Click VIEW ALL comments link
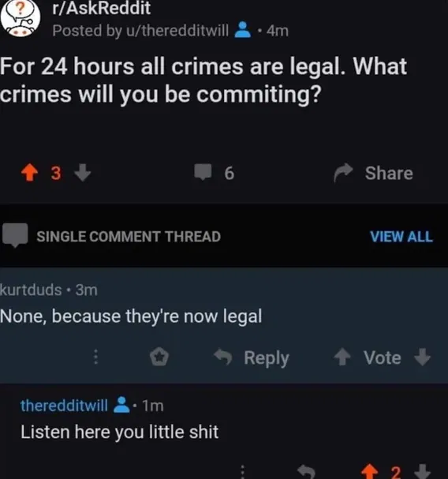The image size is (448, 479). 401,237
